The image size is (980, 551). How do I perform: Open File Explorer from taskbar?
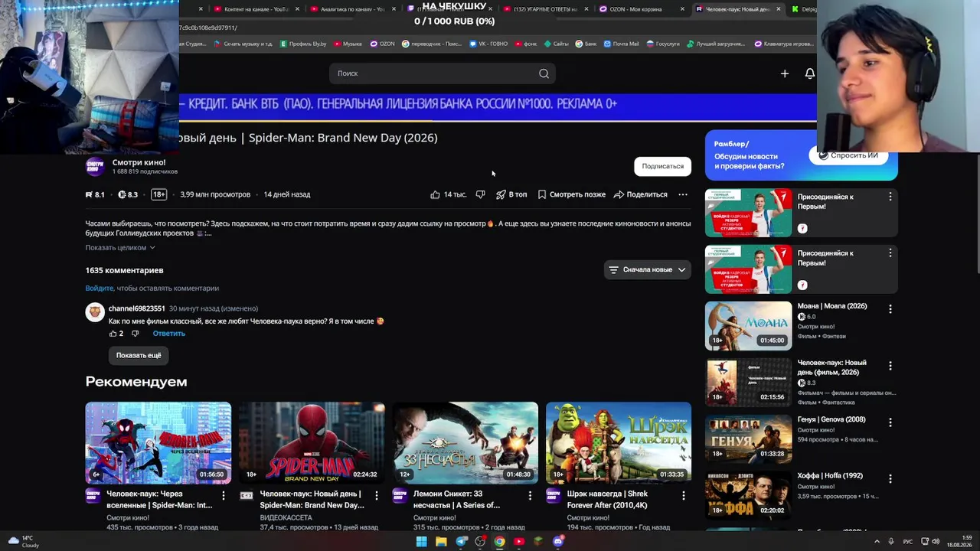441,542
